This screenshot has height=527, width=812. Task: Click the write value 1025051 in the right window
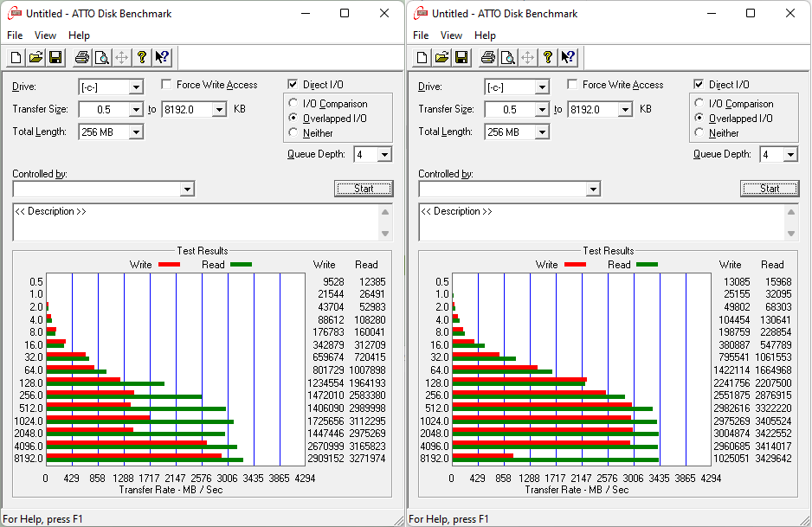(731, 459)
